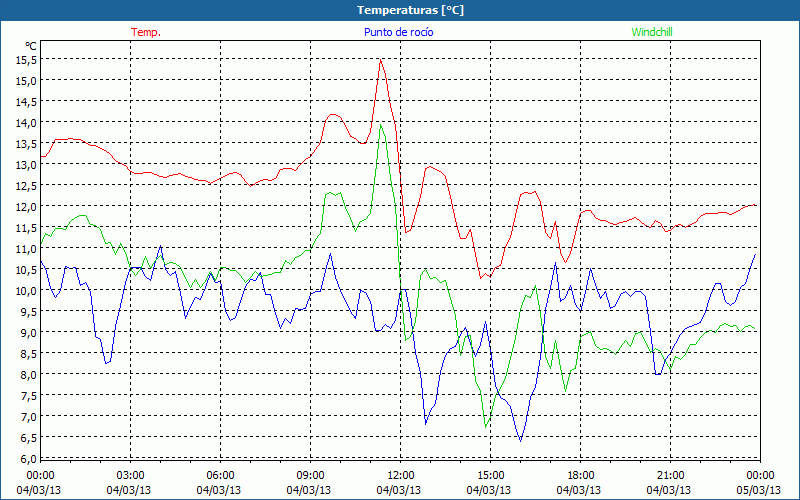Click the 06:00 time axis label
This screenshot has width=800, height=500.
point(220,476)
